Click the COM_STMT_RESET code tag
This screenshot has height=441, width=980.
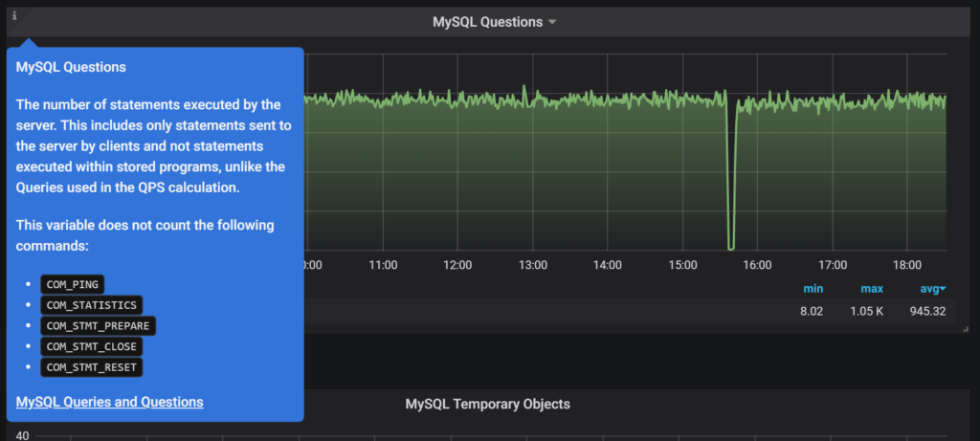pyautogui.click(x=91, y=367)
